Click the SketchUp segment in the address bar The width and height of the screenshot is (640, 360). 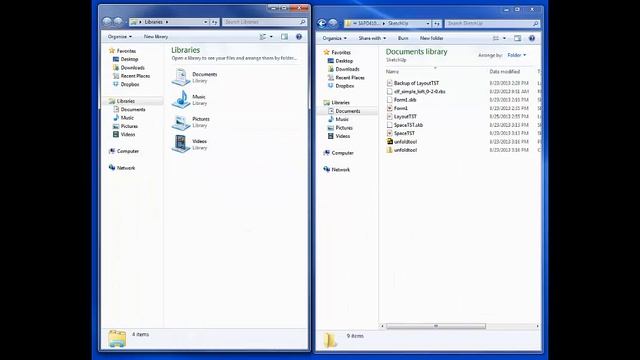click(398, 24)
